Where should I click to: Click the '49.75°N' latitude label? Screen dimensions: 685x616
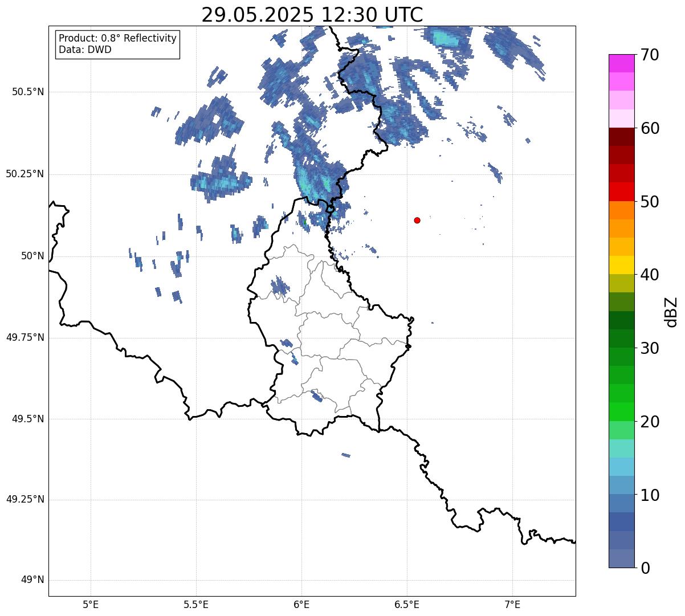(x=25, y=337)
